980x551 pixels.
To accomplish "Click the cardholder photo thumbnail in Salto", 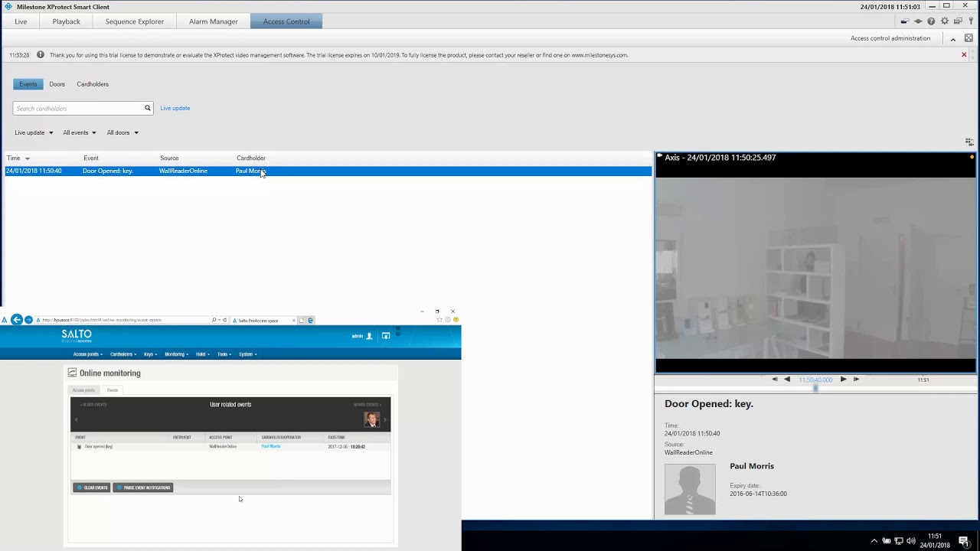I will point(371,419).
